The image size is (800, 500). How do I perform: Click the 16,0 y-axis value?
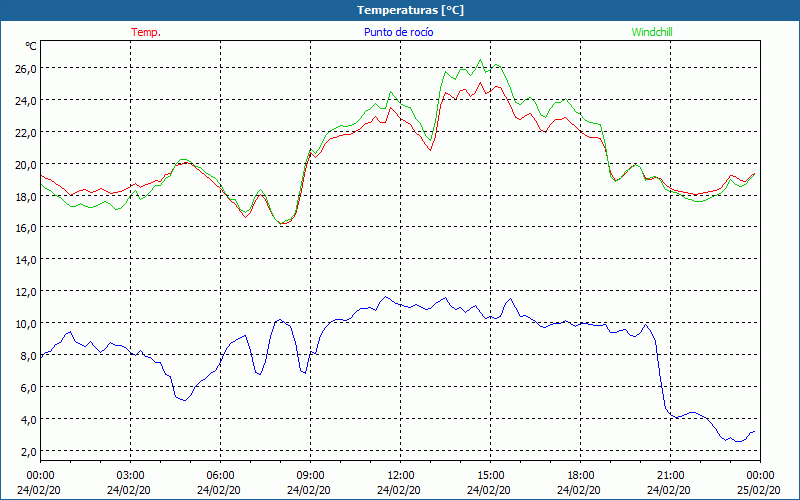coord(25,228)
